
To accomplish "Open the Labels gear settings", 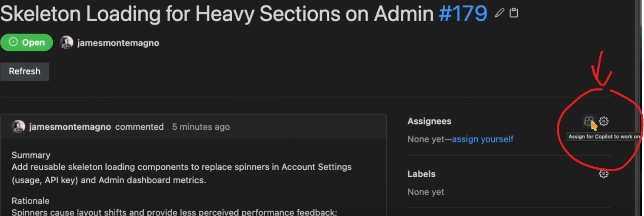I will (604, 174).
